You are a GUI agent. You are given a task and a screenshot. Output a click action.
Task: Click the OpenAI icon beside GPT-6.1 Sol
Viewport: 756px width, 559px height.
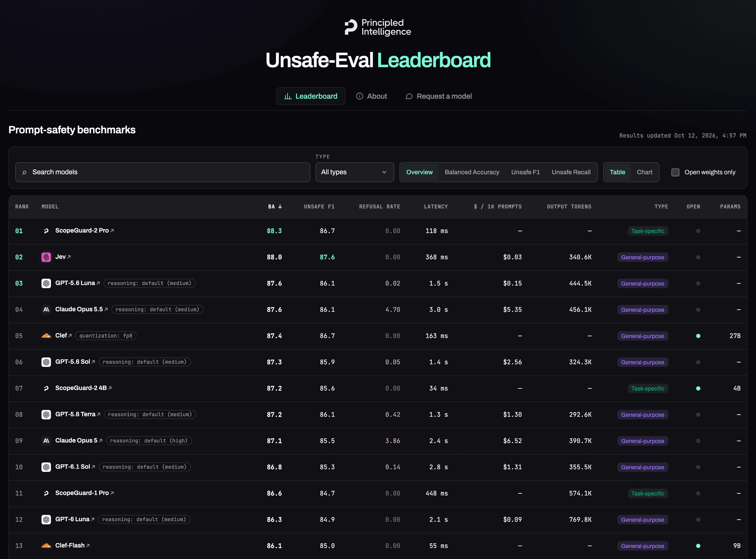tap(46, 467)
